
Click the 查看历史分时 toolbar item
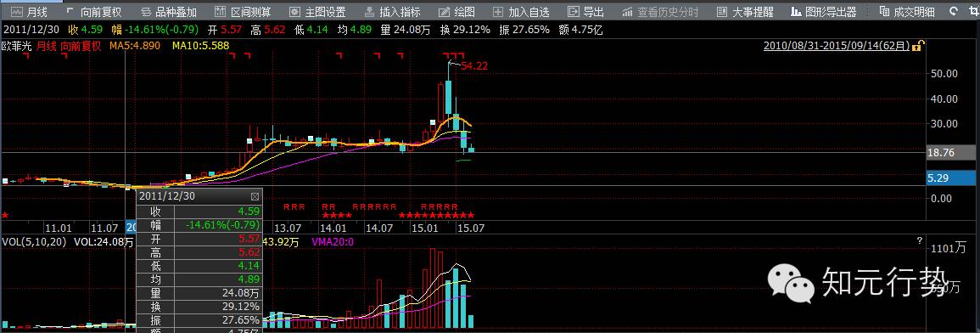(x=661, y=12)
